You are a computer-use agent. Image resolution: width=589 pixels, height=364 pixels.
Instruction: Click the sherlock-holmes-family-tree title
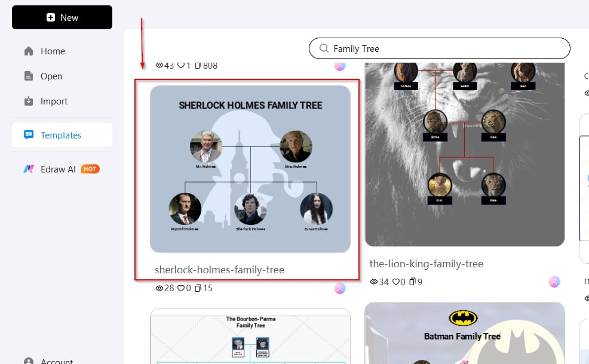tap(219, 270)
